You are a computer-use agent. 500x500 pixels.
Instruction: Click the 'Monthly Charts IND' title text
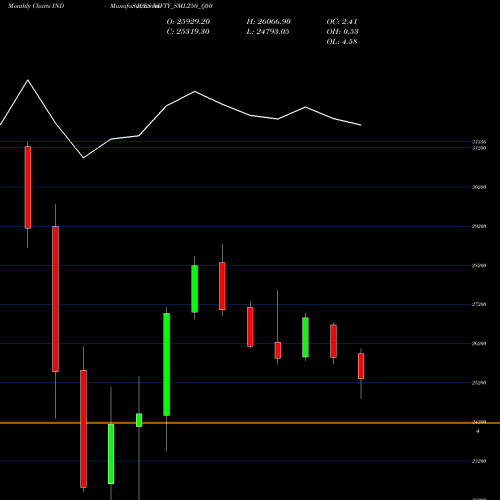tap(36, 6)
